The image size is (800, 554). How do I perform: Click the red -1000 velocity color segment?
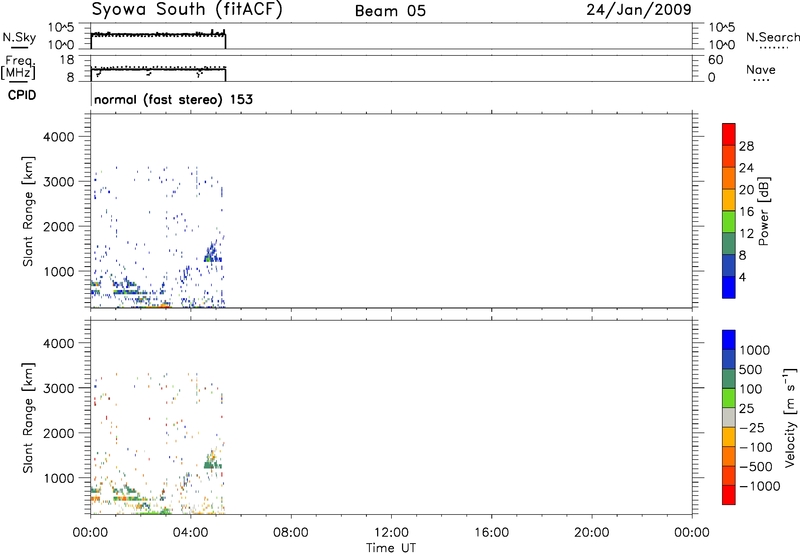729,495
